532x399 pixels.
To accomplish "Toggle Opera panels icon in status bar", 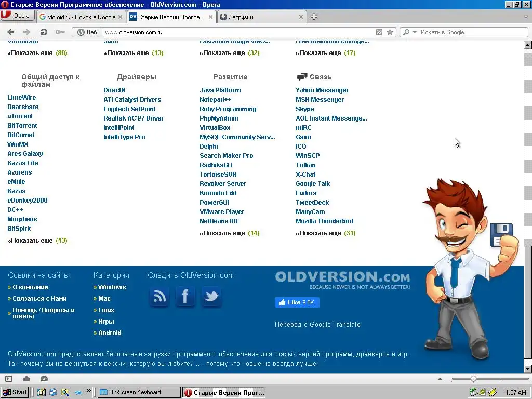I will [9, 379].
